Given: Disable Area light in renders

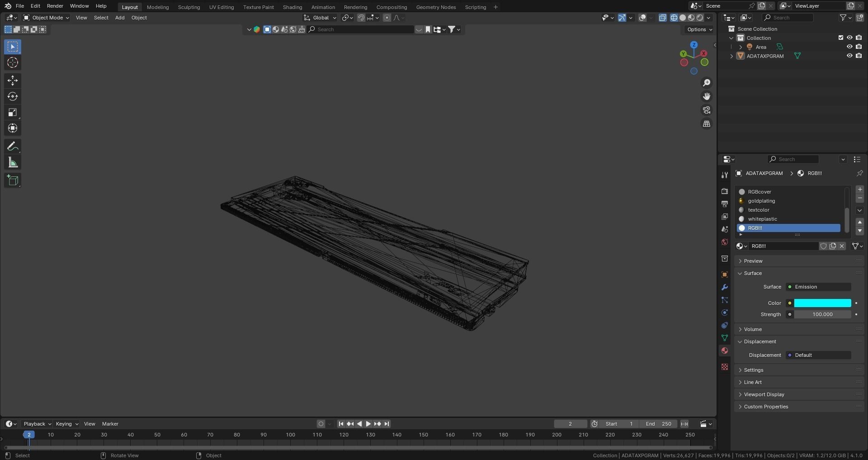Looking at the screenshot, I should coord(859,47).
